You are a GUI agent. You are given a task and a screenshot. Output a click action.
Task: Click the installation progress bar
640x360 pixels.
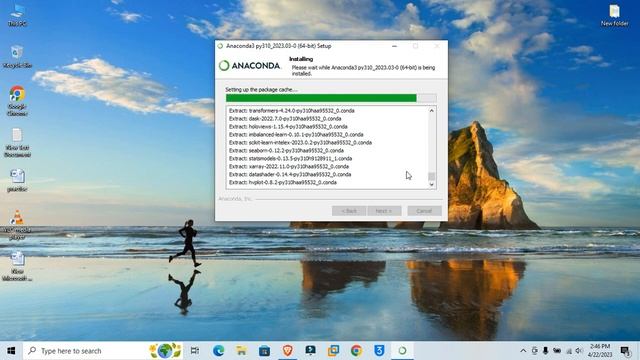pyautogui.click(x=331, y=98)
